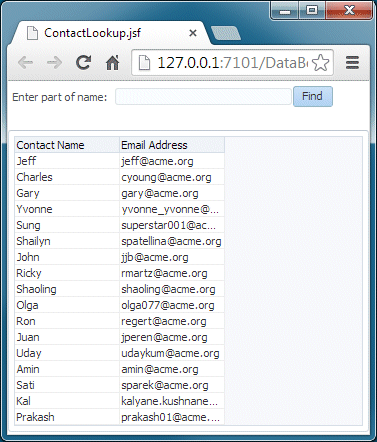The height and width of the screenshot is (442, 377).
Task: Click the truncated yvonne_yvonne@ email cell
Action: pyautogui.click(x=172, y=209)
